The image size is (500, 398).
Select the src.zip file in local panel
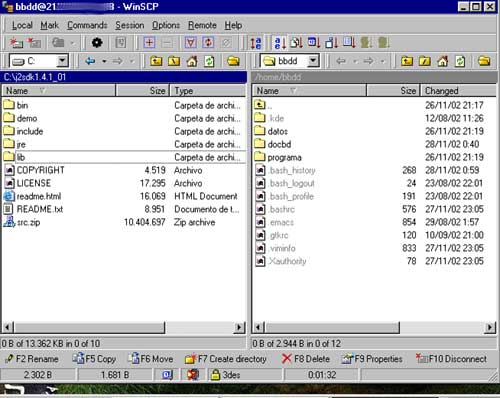click(x=28, y=222)
